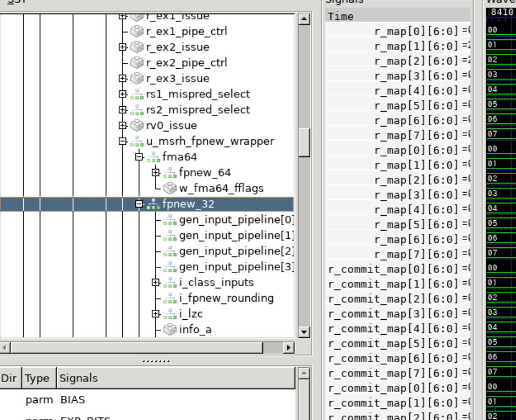
Task: Expand the fpnew_64 tree node
Action: pyautogui.click(x=156, y=173)
